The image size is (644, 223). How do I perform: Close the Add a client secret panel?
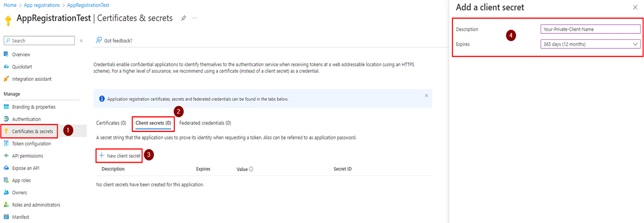[634, 8]
